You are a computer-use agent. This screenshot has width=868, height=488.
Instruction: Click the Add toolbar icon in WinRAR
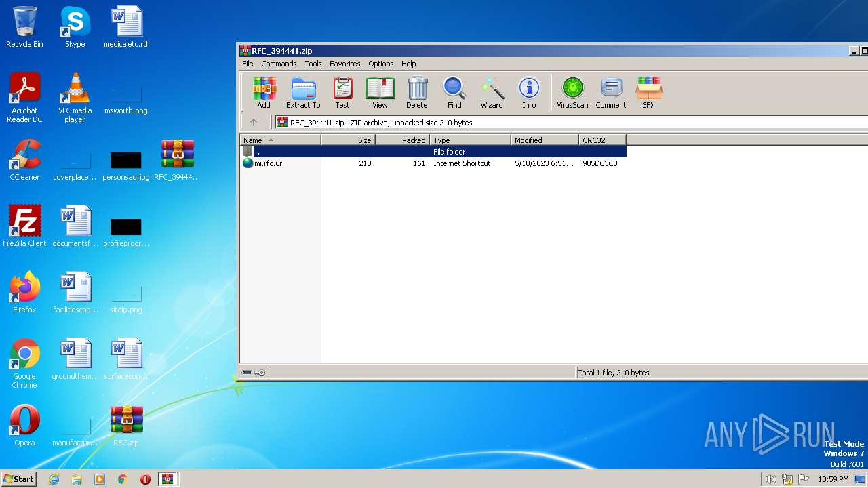pos(264,93)
